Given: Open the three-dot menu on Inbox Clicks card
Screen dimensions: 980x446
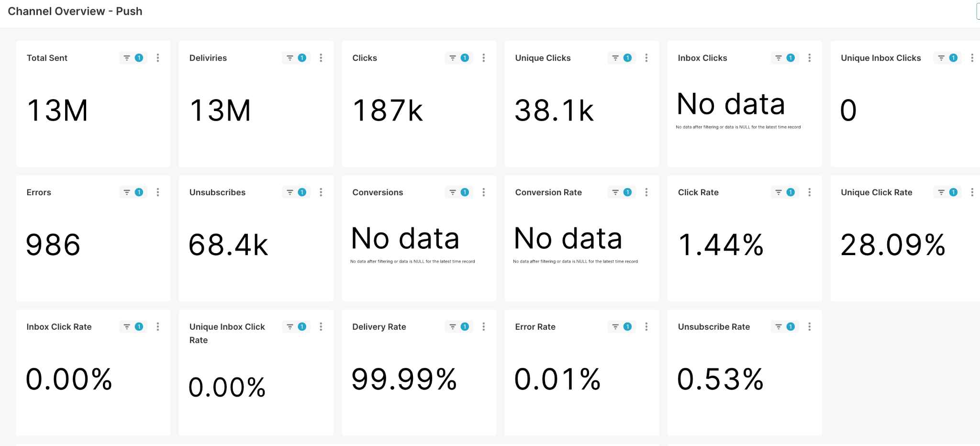Looking at the screenshot, I should 810,58.
